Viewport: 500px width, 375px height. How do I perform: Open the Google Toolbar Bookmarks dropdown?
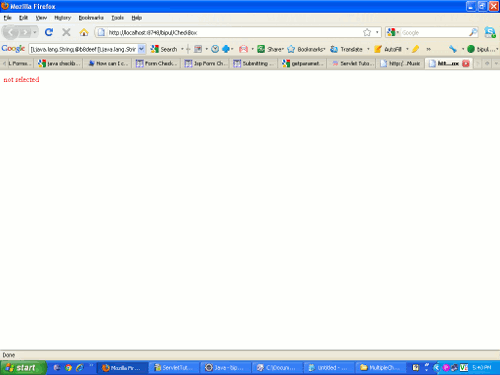point(306,49)
